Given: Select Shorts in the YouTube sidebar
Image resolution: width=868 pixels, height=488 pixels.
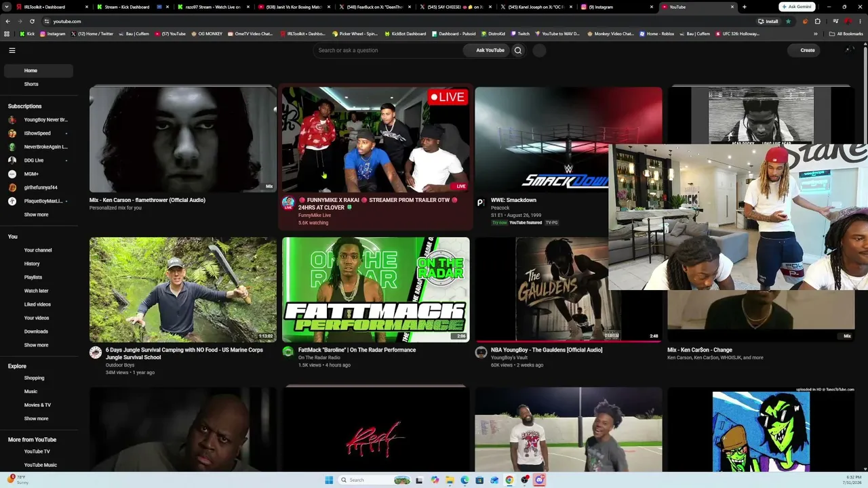Looking at the screenshot, I should pyautogui.click(x=39, y=84).
